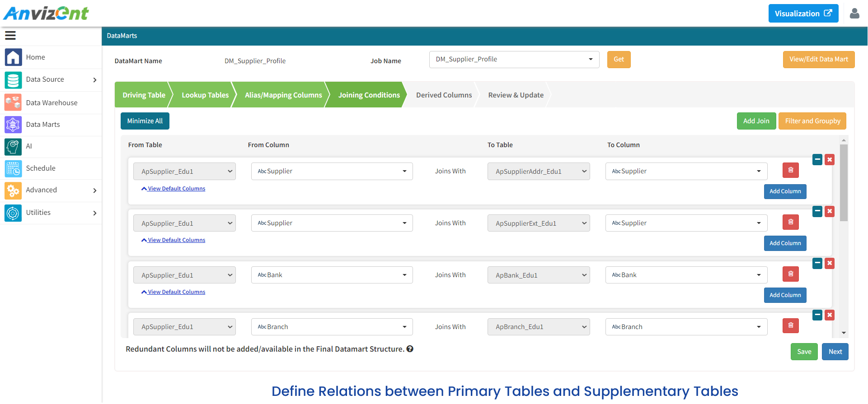Click the Data Warehouse icon
Image resolution: width=868 pixels, height=404 pixels.
point(13,102)
